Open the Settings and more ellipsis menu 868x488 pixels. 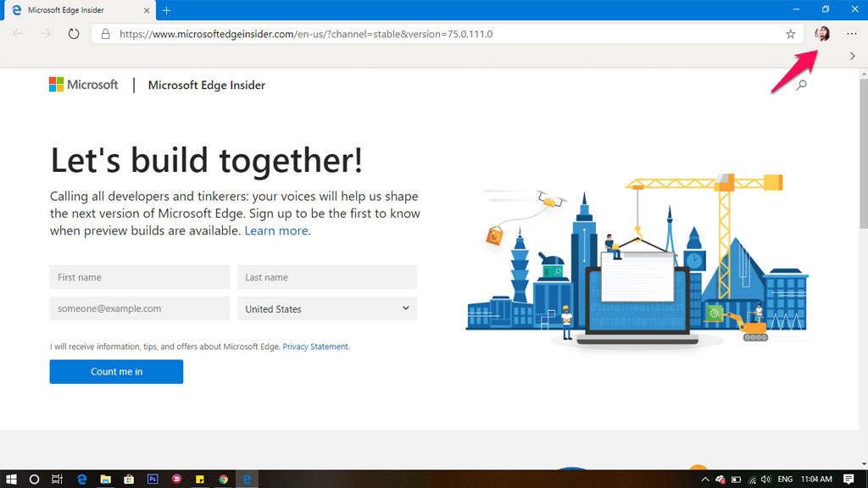point(851,34)
